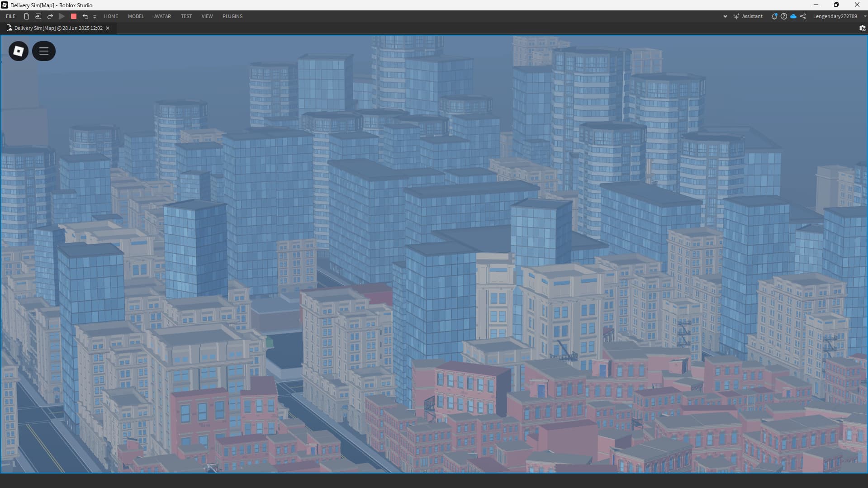Image resolution: width=868 pixels, height=488 pixels.
Task: Expand the quick access toolbar customize dropdown
Action: click(95, 17)
